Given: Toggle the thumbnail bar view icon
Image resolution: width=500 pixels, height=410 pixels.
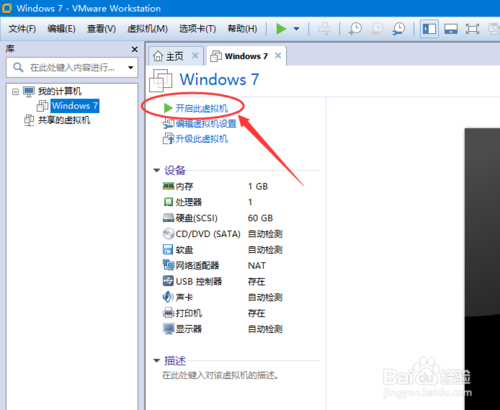Looking at the screenshot, I should click(451, 29).
